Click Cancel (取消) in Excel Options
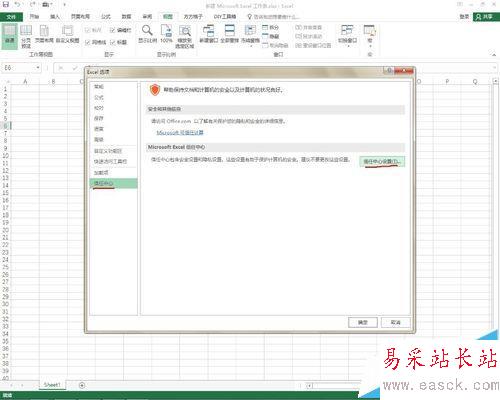 click(395, 322)
